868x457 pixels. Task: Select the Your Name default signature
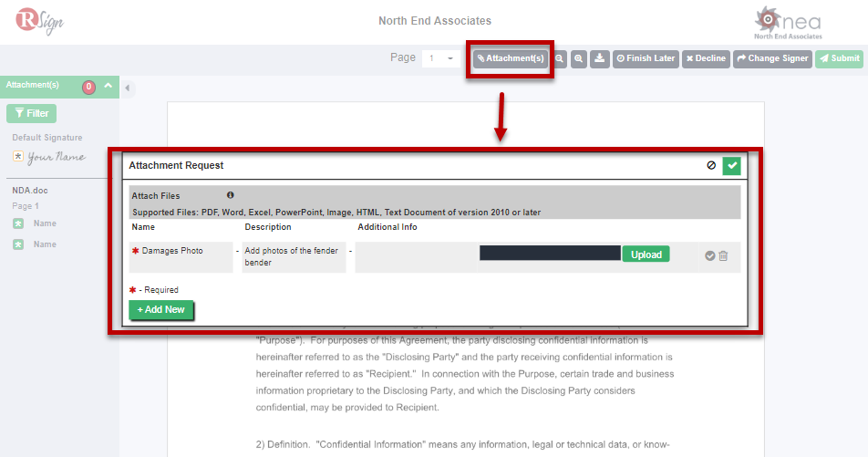[57, 157]
